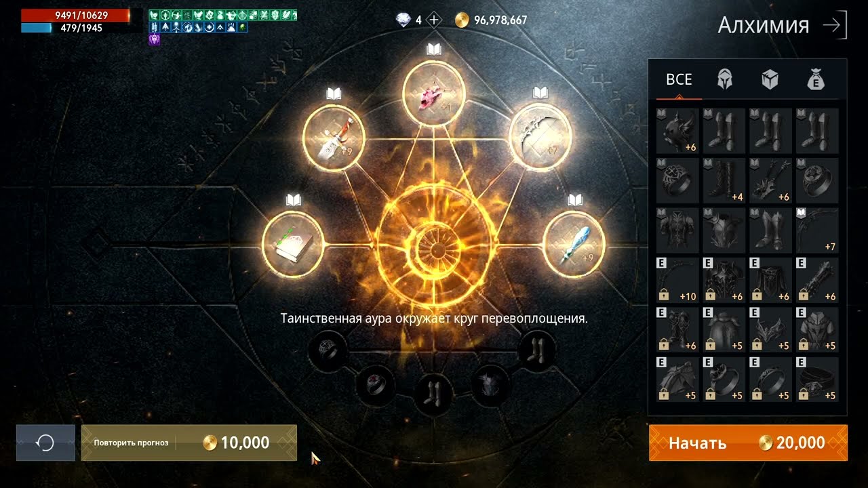Select the spellbook alchemy slot

(292, 243)
